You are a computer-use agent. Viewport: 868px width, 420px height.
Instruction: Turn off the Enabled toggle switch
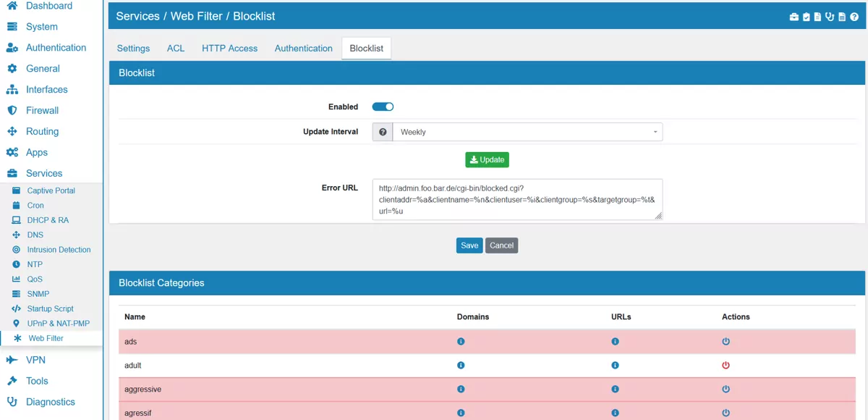(x=383, y=106)
